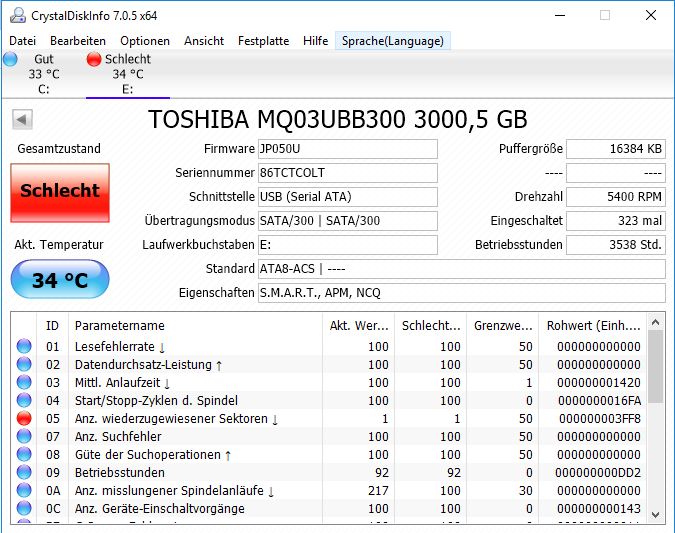Select the Datendurchsatz-Leistung parameter name
The image size is (675, 533).
click(149, 365)
